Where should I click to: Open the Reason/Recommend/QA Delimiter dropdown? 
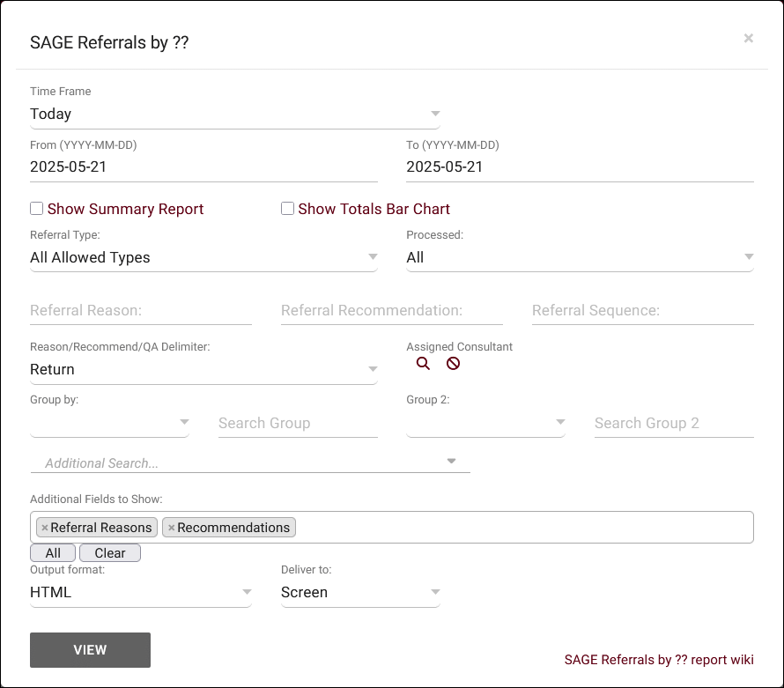click(x=203, y=369)
